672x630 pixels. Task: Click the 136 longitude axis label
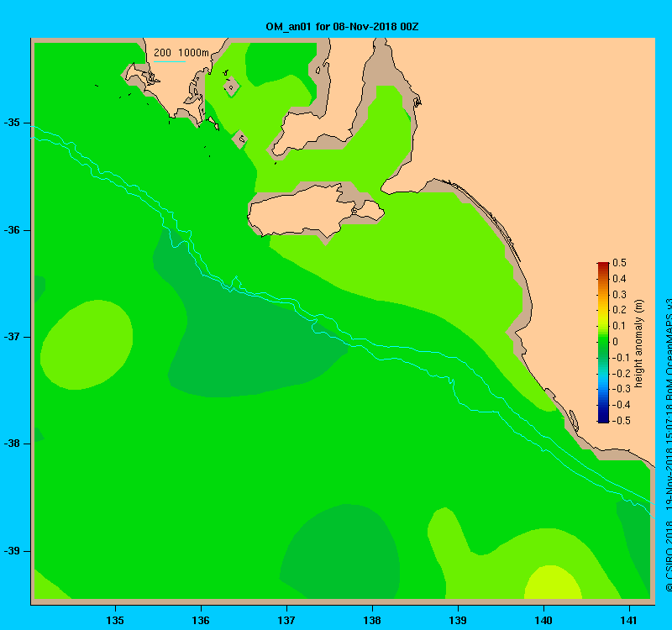(x=201, y=620)
